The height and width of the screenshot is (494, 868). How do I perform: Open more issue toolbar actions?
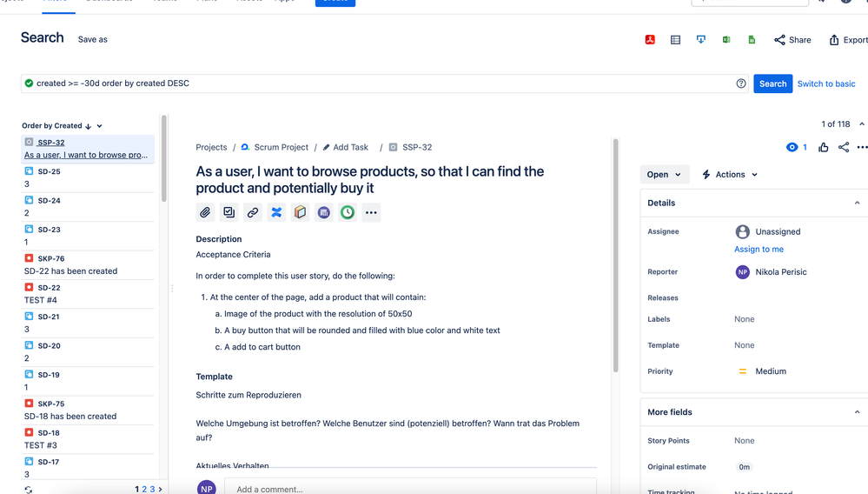coord(371,212)
